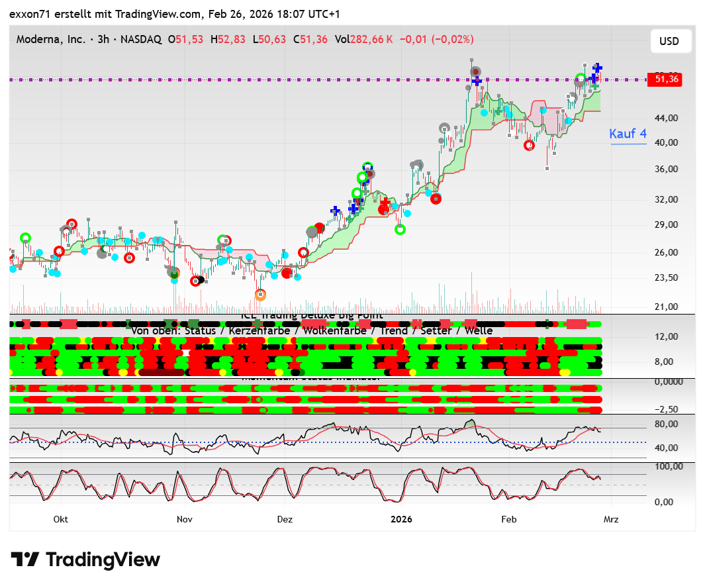The width and height of the screenshot is (705, 588).
Task: Open the USD currency selector
Action: click(669, 41)
